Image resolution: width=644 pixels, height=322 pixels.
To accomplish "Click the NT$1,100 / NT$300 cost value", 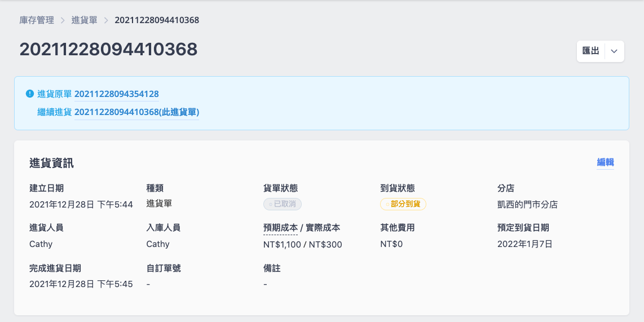I will 303,245.
